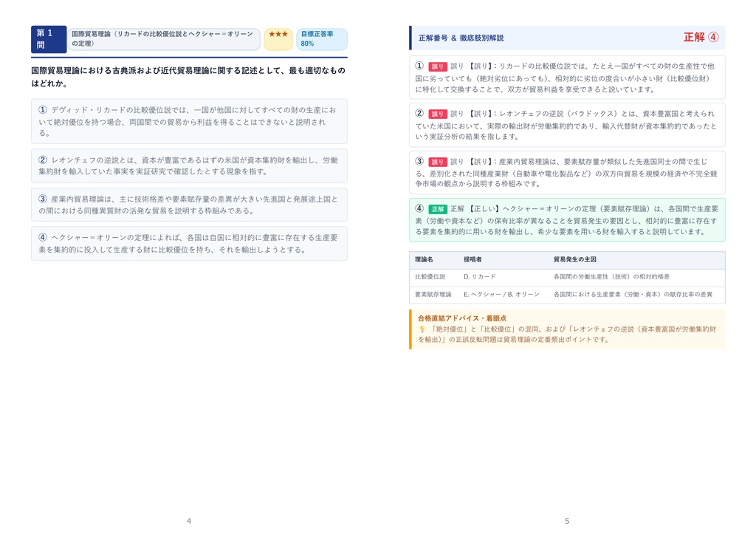The height and width of the screenshot is (537, 756).
Task: Click explanation ② text about レオンチェフの逆説
Action: tap(567, 125)
